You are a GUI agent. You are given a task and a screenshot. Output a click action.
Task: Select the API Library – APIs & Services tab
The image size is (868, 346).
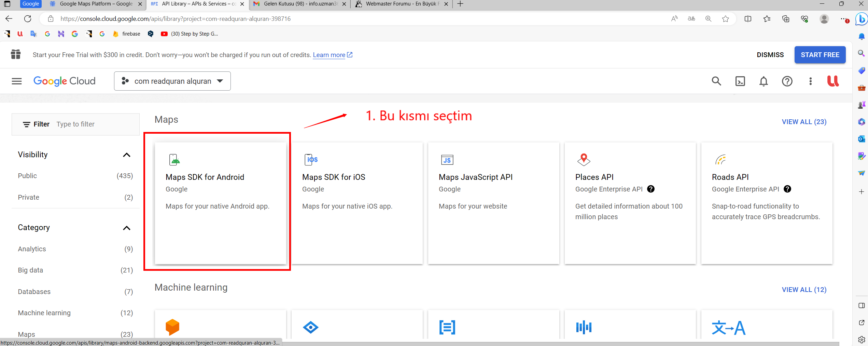pos(197,4)
